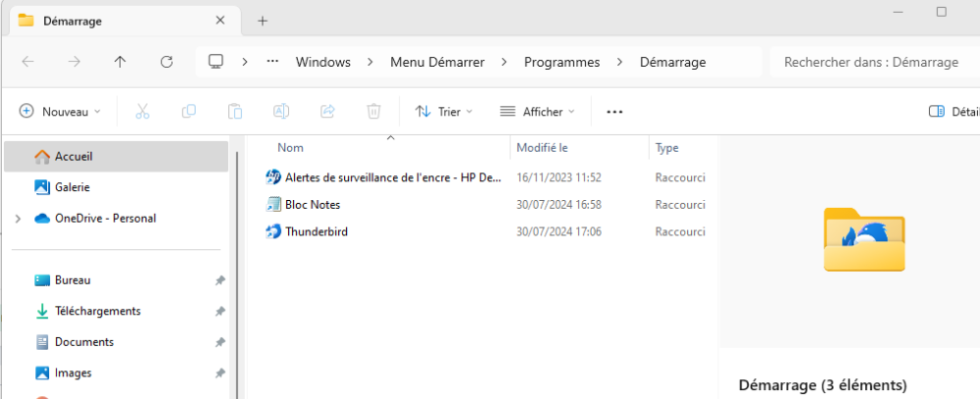Click the Rename icon in toolbar
Image resolution: width=980 pixels, height=399 pixels.
(281, 112)
